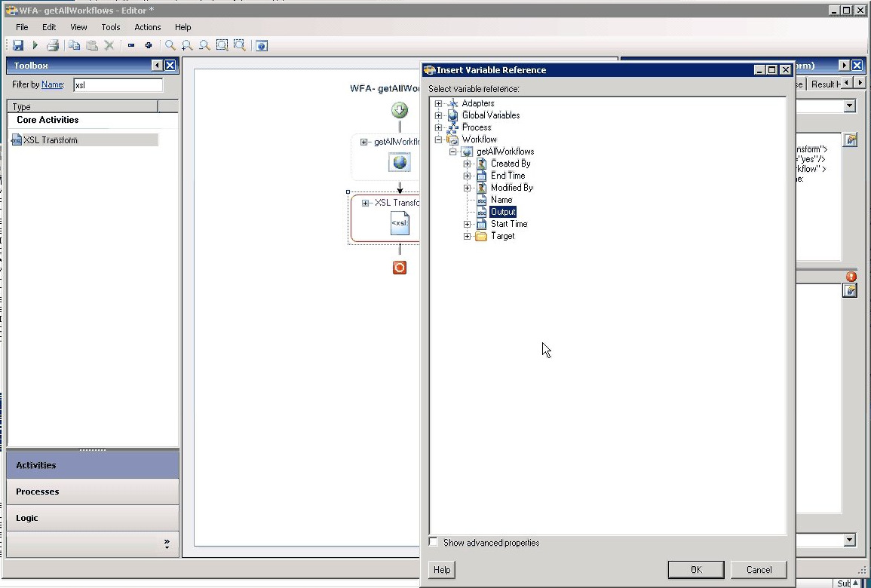Click the delete X toolbar icon
Screen dimensions: 871x588
pos(109,45)
